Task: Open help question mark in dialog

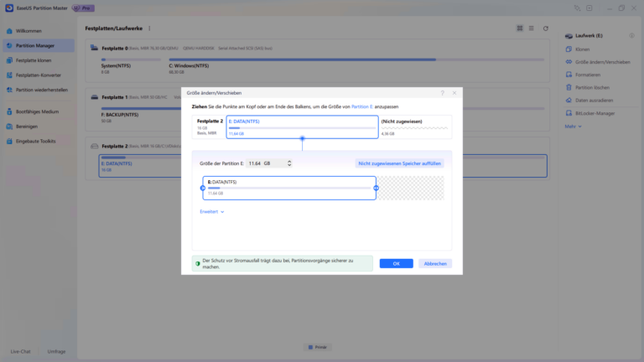Action: [x=443, y=93]
